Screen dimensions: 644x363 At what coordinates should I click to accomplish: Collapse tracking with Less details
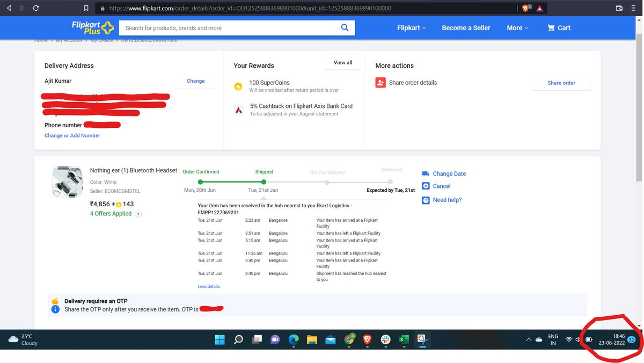point(209,287)
